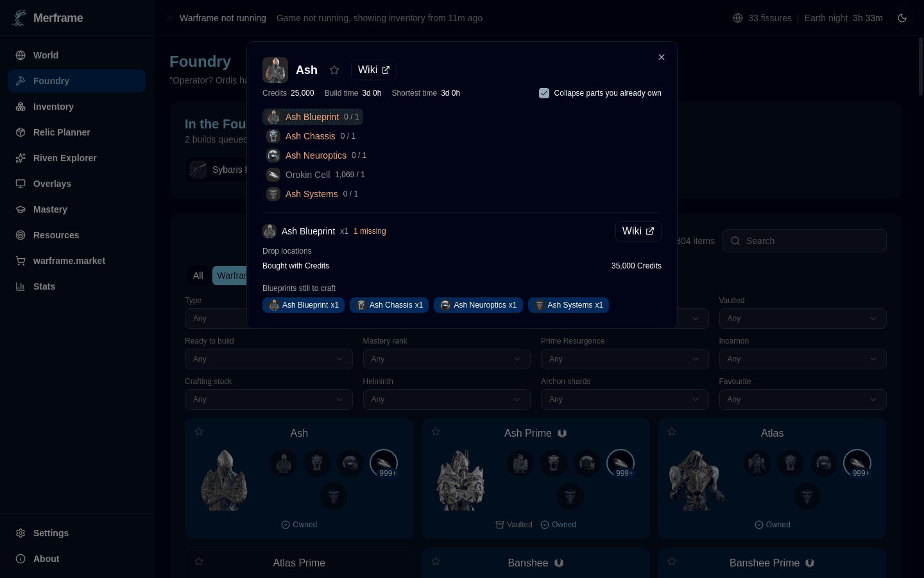Click Atlas card neuroptics part icon
The image size is (924, 578).
(824, 463)
